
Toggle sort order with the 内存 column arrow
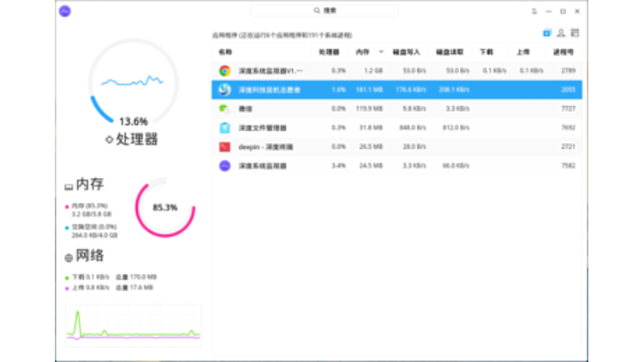tap(380, 52)
